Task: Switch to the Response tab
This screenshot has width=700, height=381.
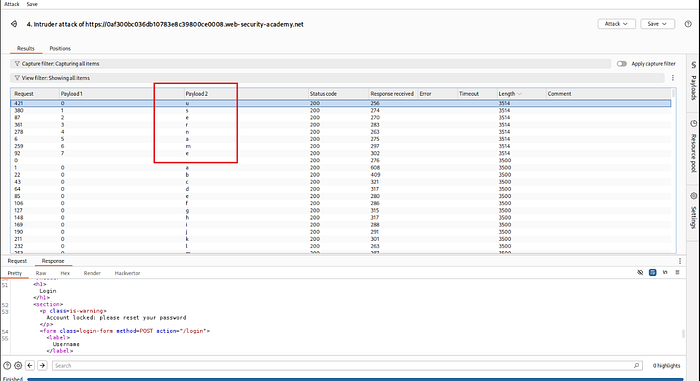Action: pyautogui.click(x=53, y=261)
